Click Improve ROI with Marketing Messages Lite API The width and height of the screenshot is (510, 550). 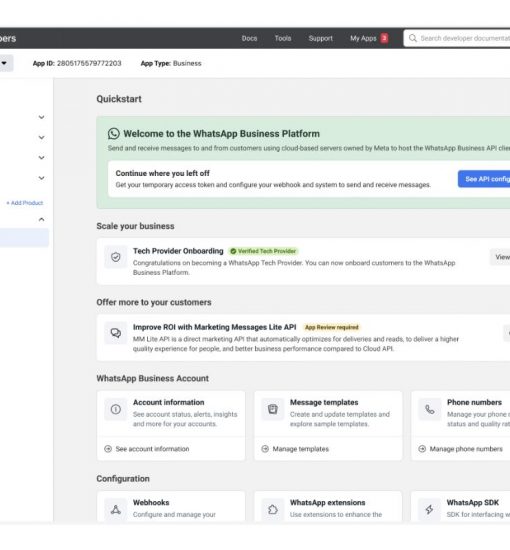click(x=214, y=327)
